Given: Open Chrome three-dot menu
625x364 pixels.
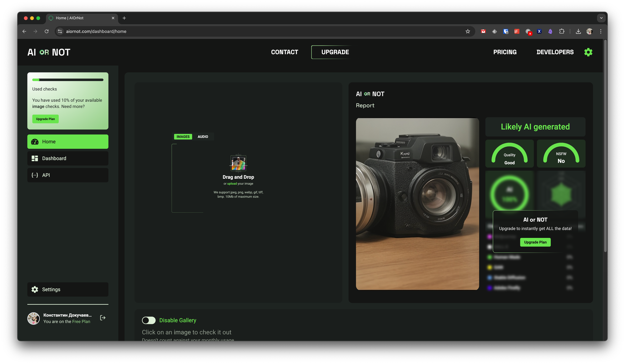Looking at the screenshot, I should [601, 31].
